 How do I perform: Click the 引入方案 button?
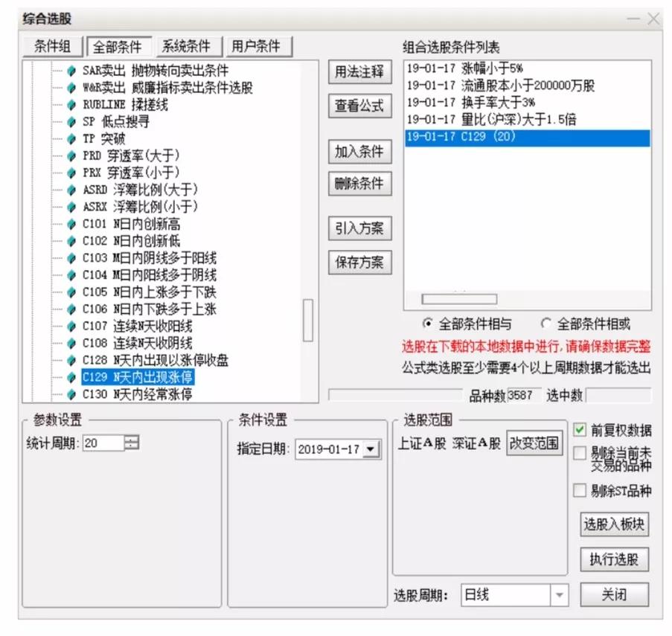pyautogui.click(x=359, y=228)
